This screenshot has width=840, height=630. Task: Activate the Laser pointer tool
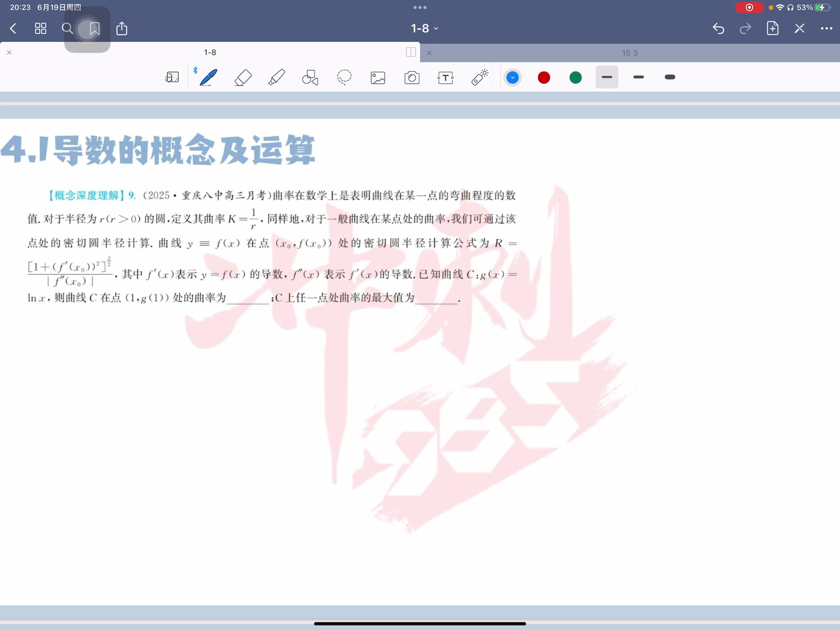coord(480,77)
